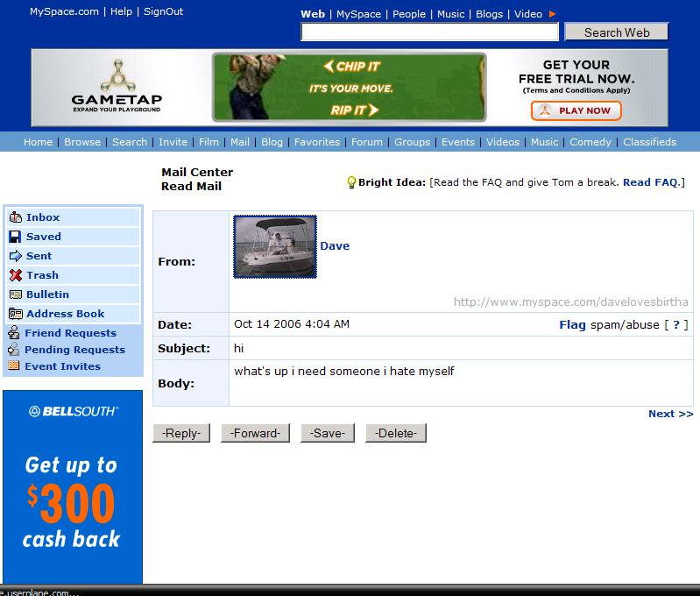
Task: Open Favorites in navigation bar
Action: 317,142
